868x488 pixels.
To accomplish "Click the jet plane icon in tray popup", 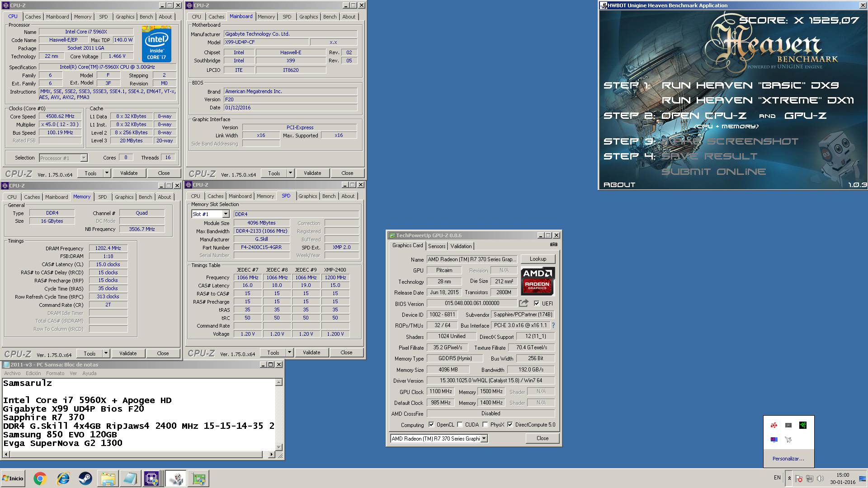I will pyautogui.click(x=788, y=440).
